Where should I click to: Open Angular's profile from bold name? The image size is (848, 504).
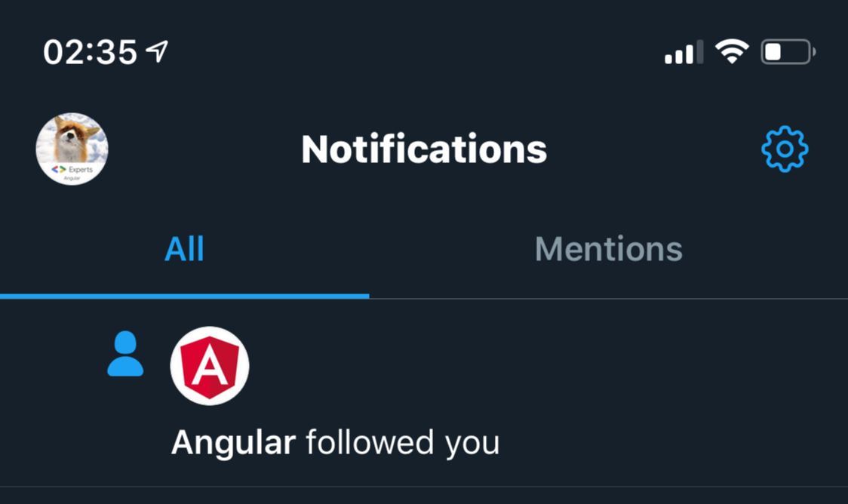[x=234, y=442]
